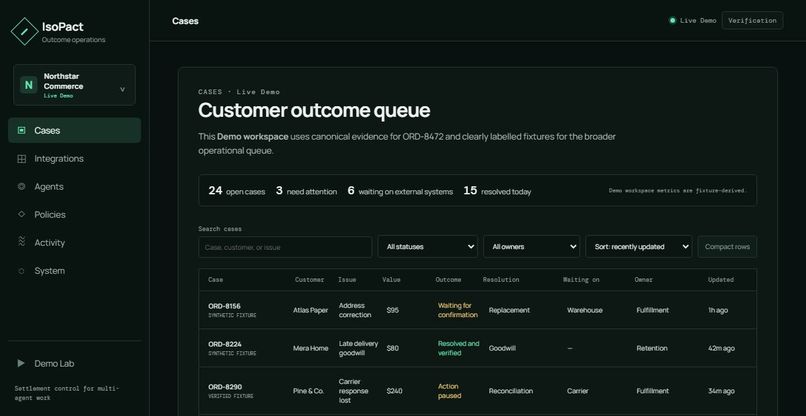Click the Activity wave icon
806x416 pixels.
coord(21,242)
